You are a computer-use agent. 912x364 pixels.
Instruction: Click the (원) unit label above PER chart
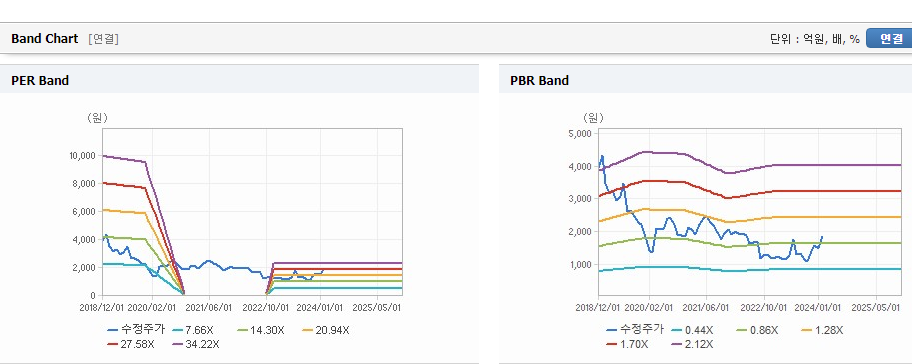[x=97, y=118]
